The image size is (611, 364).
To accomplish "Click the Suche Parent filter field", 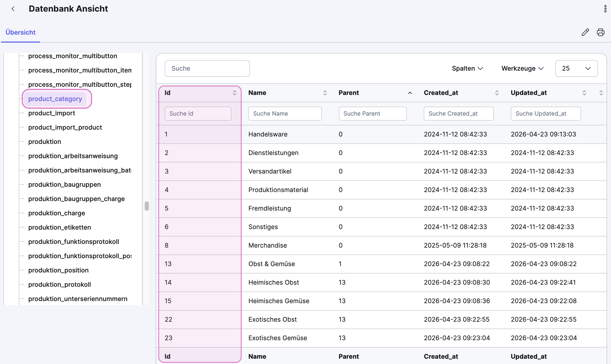I will 372,114.
